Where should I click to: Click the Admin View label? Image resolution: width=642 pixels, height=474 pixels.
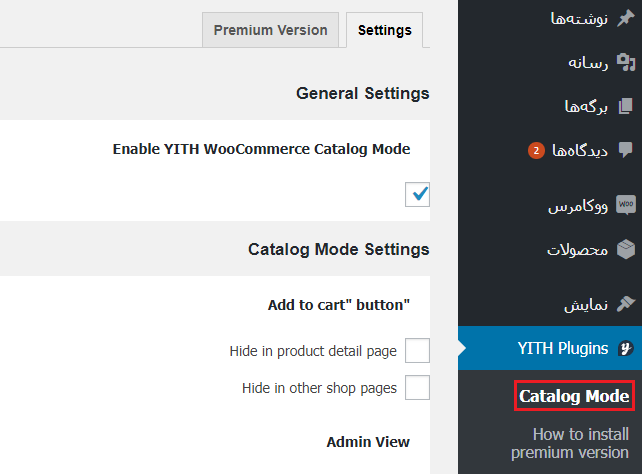click(368, 442)
